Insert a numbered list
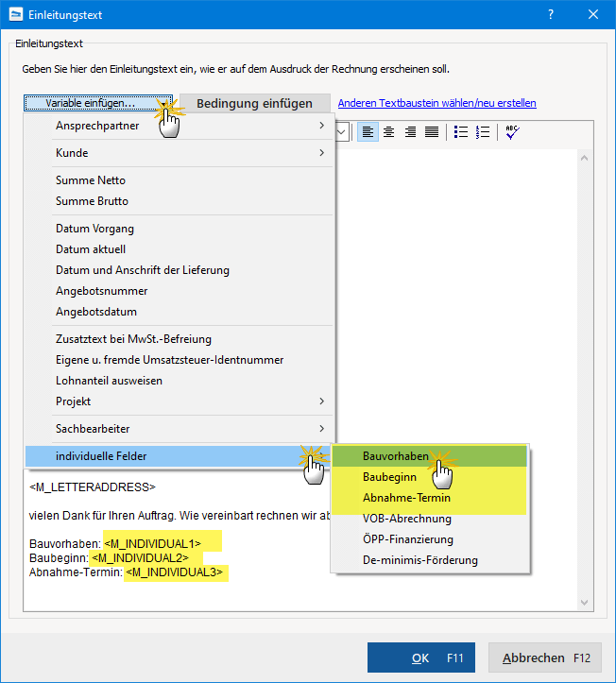Screen dimensions: 616x683 click(483, 132)
